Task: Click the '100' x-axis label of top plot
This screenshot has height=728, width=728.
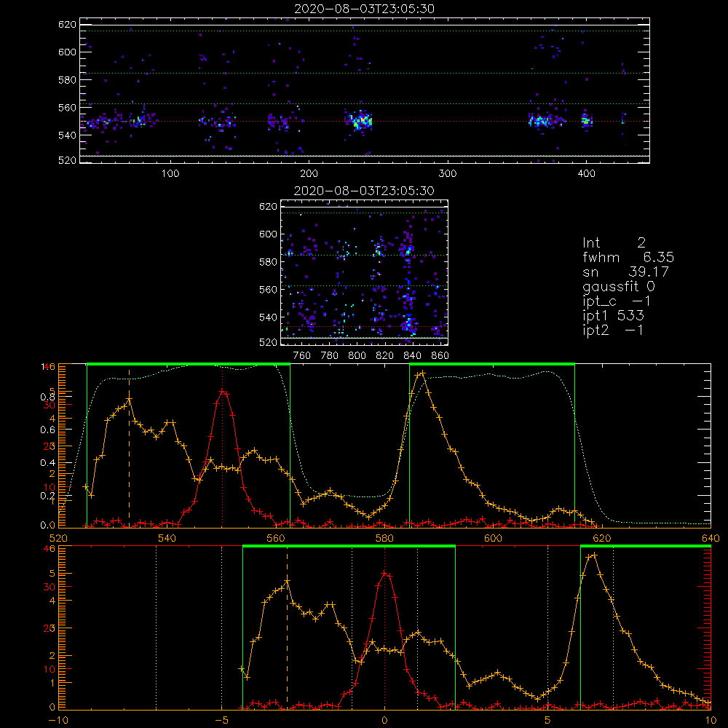Action: [170, 174]
